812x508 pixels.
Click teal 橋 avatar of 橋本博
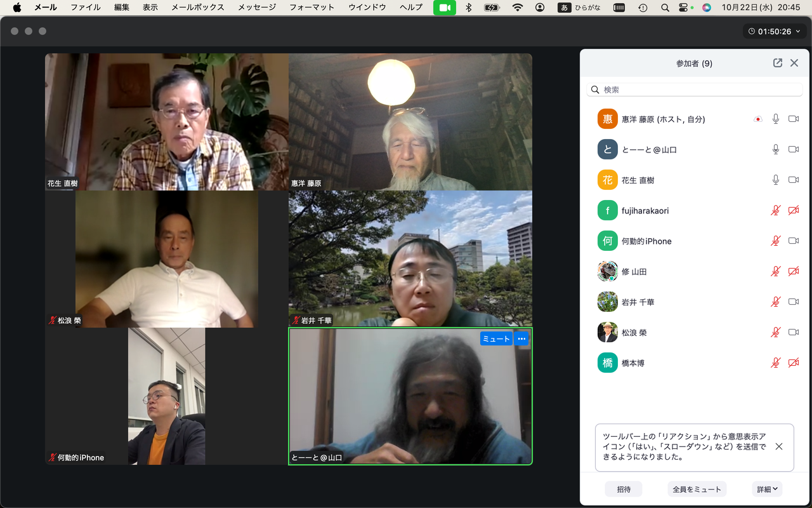point(608,363)
